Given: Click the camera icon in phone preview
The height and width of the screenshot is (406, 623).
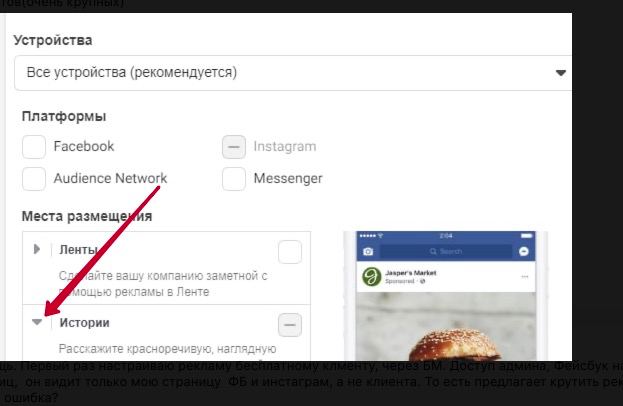Looking at the screenshot, I should pos(368,251).
